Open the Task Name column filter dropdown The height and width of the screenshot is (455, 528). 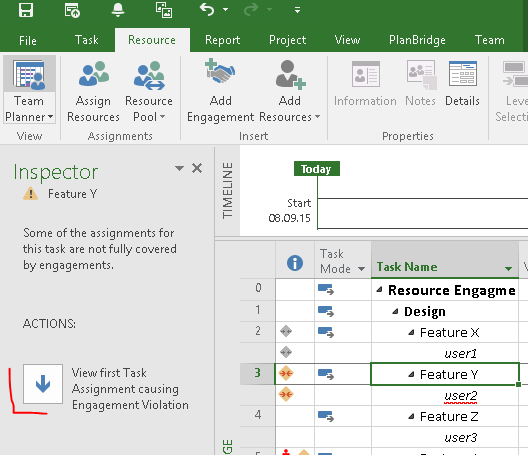point(508,268)
